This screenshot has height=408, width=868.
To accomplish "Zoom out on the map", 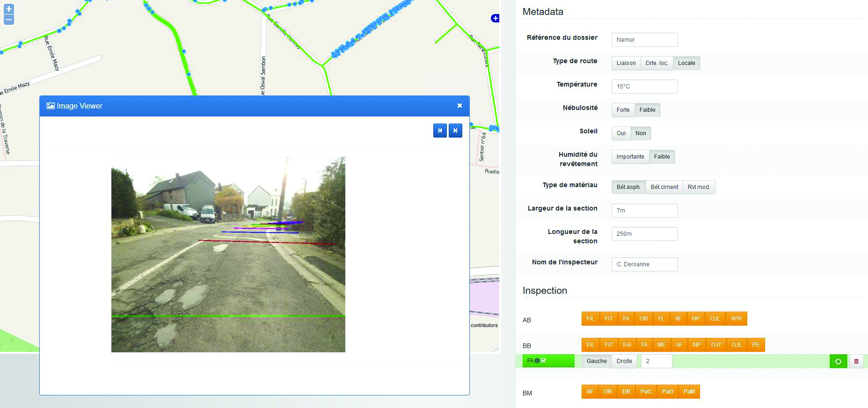I will click(9, 20).
